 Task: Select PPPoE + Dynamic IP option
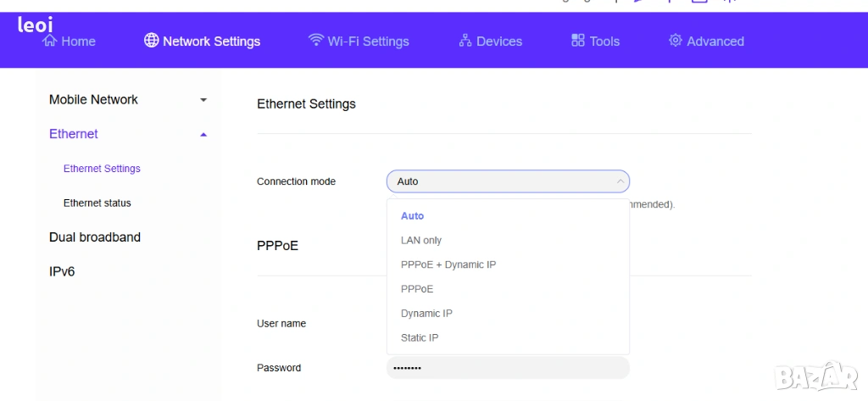coord(448,265)
